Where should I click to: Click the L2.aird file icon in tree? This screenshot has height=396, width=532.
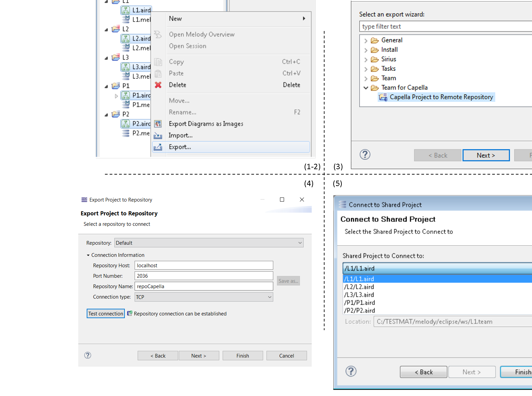pos(125,39)
